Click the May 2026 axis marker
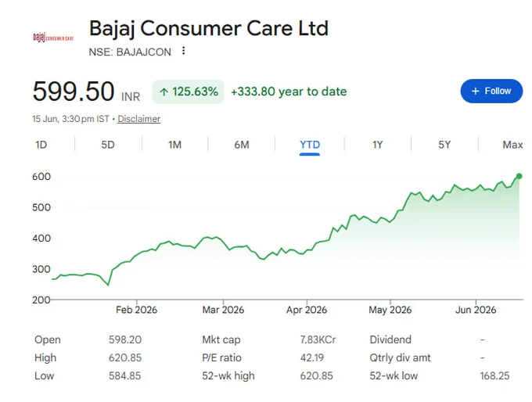This screenshot has height=402, width=532. (390, 310)
